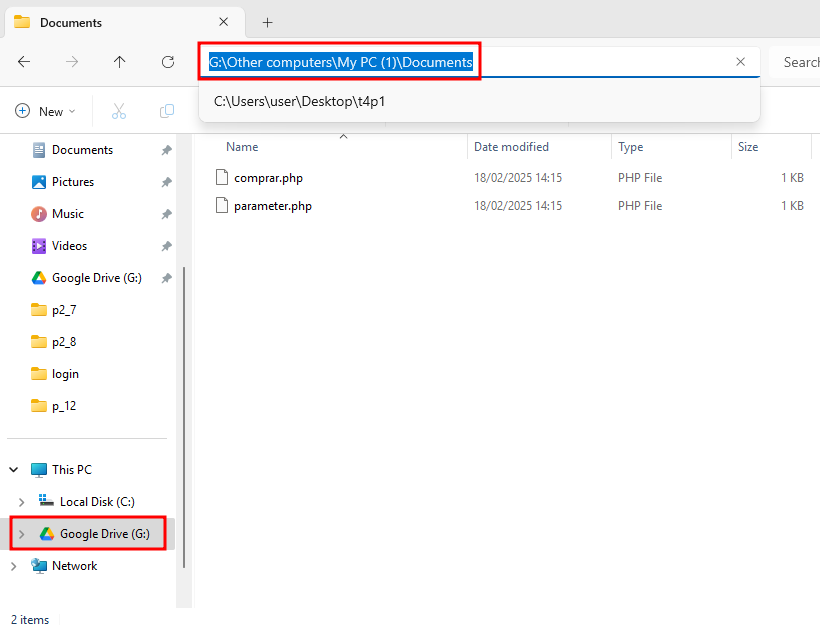820x626 pixels.
Task: Select file comprar.php
Action: tap(268, 178)
